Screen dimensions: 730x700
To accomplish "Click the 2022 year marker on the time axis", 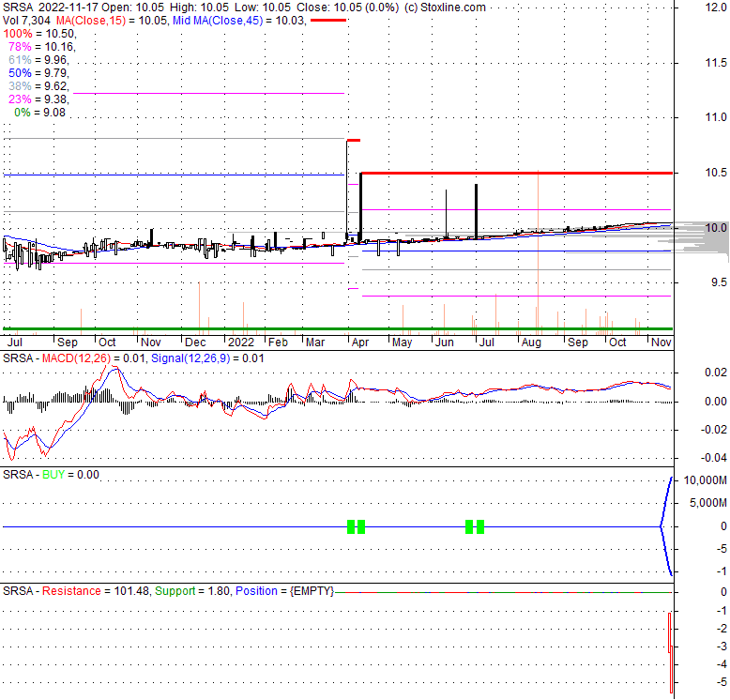I will tap(242, 342).
